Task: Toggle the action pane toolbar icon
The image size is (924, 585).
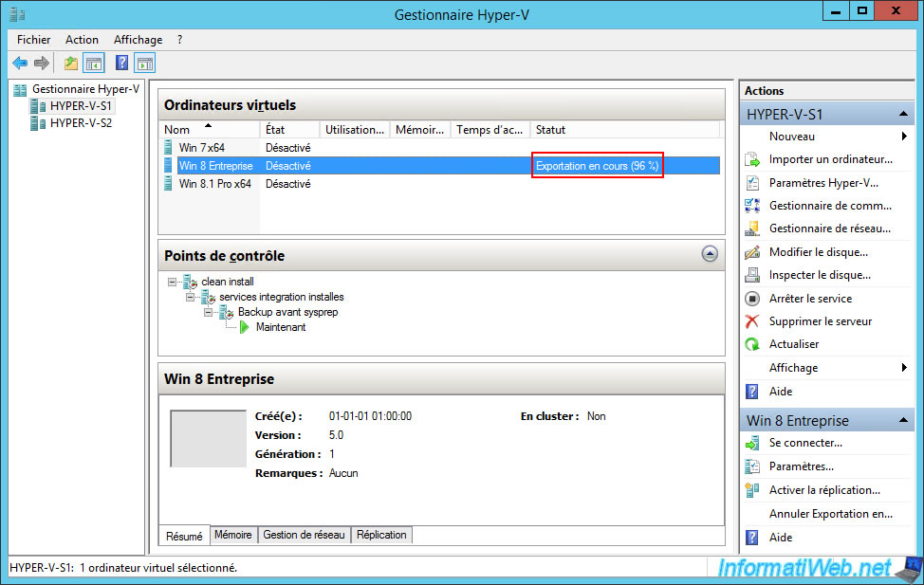Action: (144, 63)
